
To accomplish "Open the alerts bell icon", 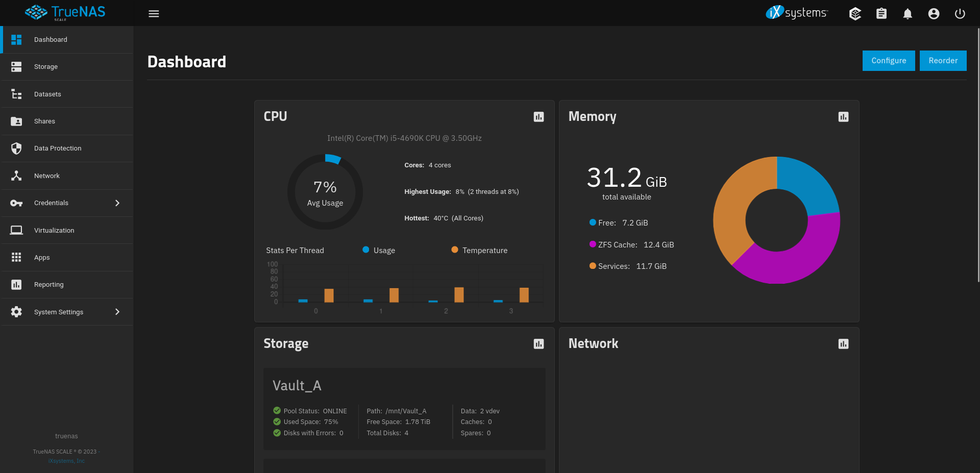I will 908,14.
